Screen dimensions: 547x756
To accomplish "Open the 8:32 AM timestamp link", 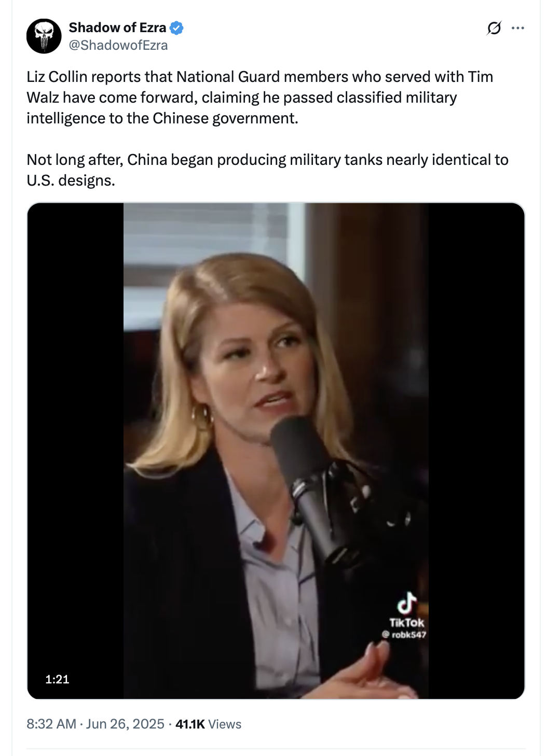I will pyautogui.click(x=51, y=724).
